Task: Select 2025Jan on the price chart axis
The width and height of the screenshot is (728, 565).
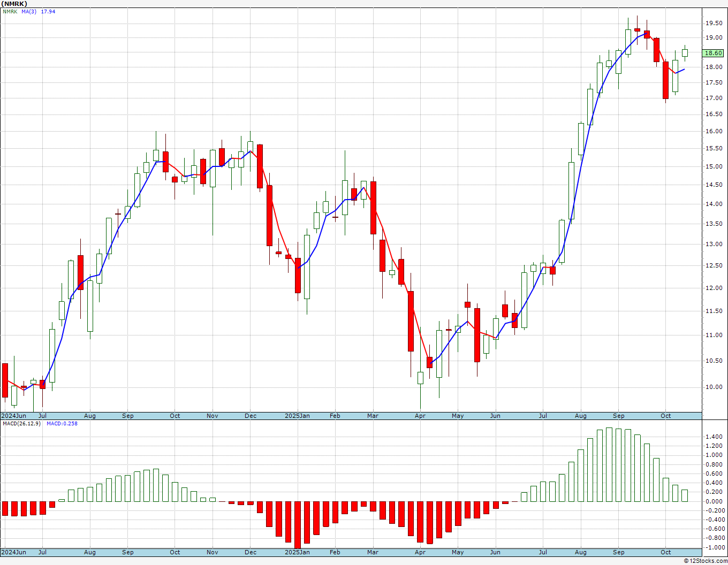Action: point(297,416)
